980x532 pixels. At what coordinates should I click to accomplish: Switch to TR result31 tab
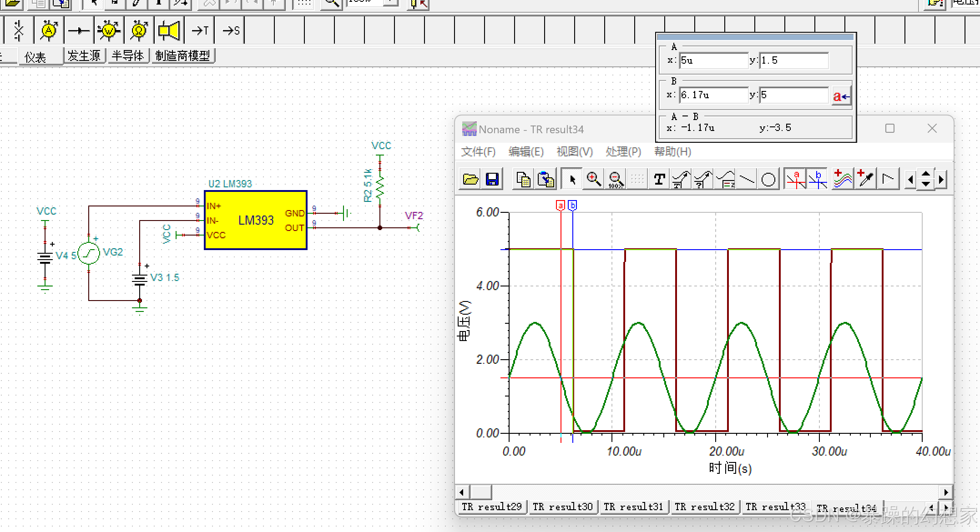coord(633,507)
